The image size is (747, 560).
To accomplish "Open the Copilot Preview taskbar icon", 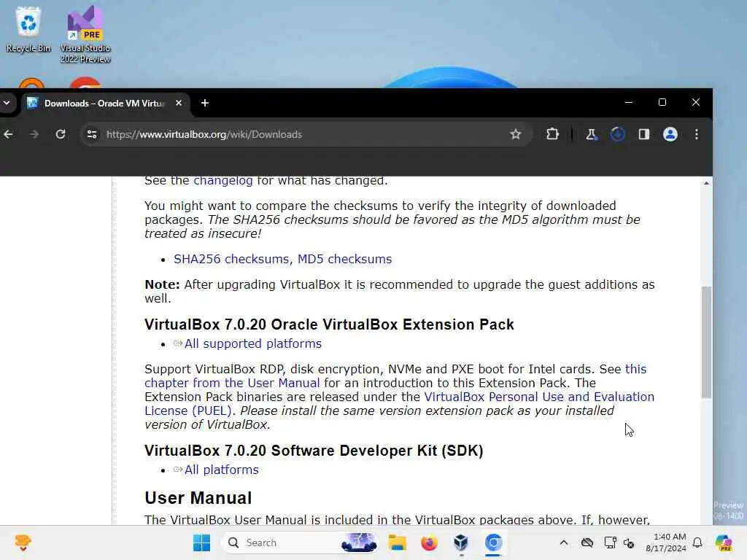I will pos(724,542).
